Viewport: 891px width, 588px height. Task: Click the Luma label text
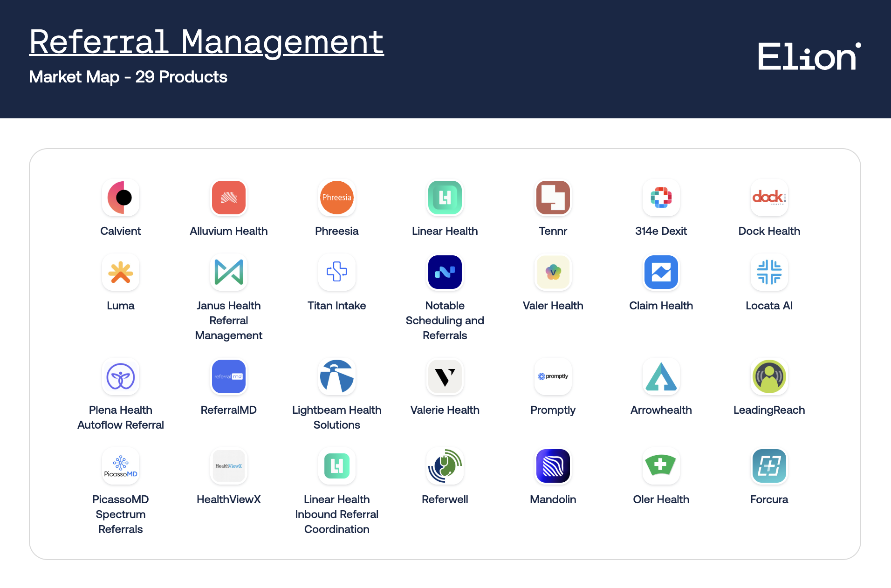coord(121,306)
